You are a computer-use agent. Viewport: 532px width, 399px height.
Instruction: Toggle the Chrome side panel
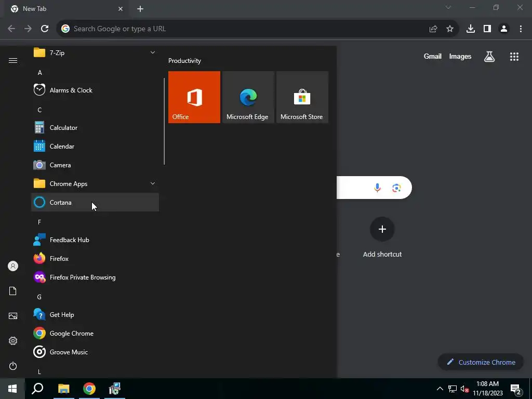click(487, 29)
